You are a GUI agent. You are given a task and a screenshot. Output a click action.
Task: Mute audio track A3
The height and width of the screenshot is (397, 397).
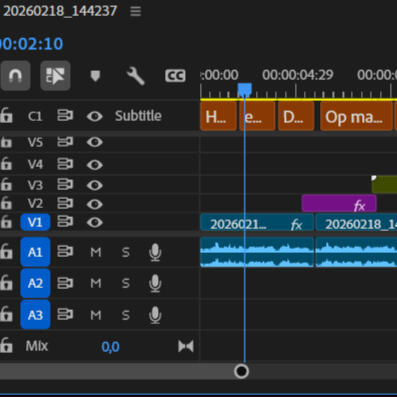96,315
